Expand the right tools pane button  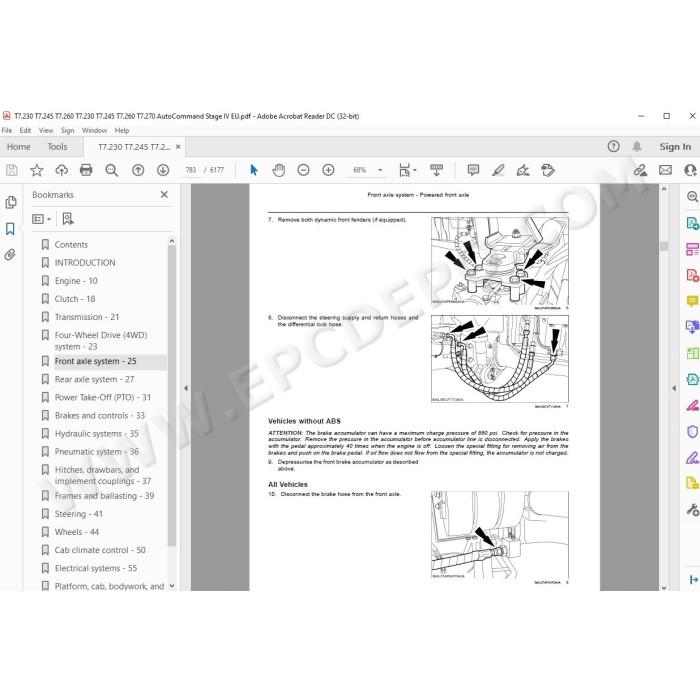click(x=693, y=579)
